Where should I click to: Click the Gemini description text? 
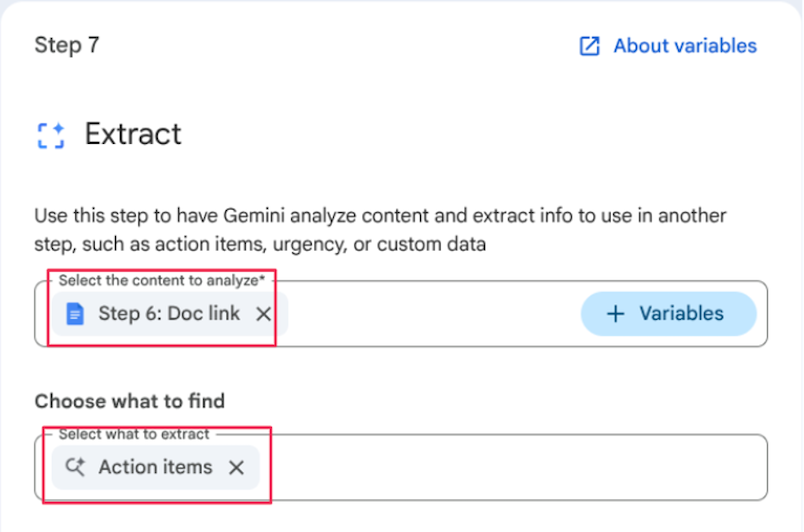[x=380, y=230]
